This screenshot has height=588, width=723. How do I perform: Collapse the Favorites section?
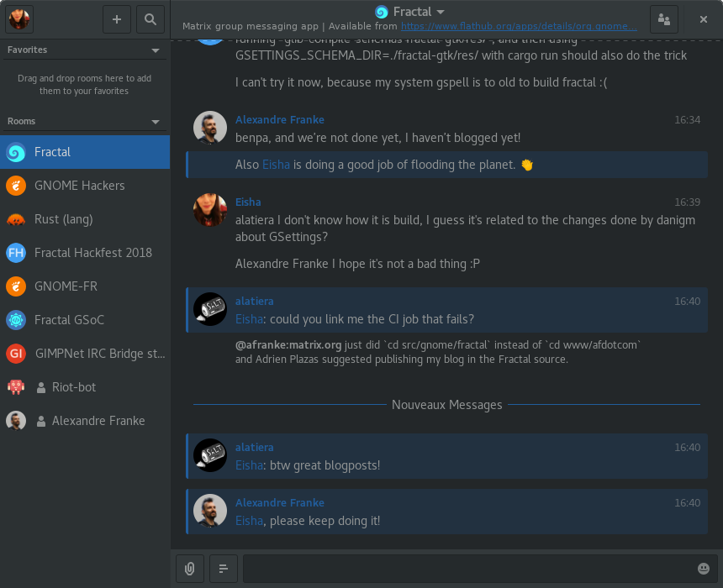pyautogui.click(x=156, y=50)
